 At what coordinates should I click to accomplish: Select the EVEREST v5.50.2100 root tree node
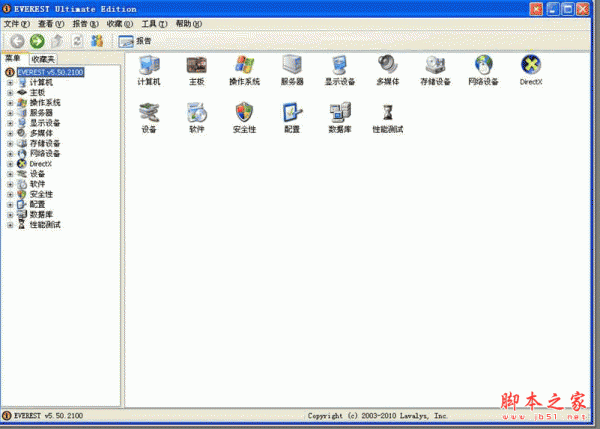point(50,72)
